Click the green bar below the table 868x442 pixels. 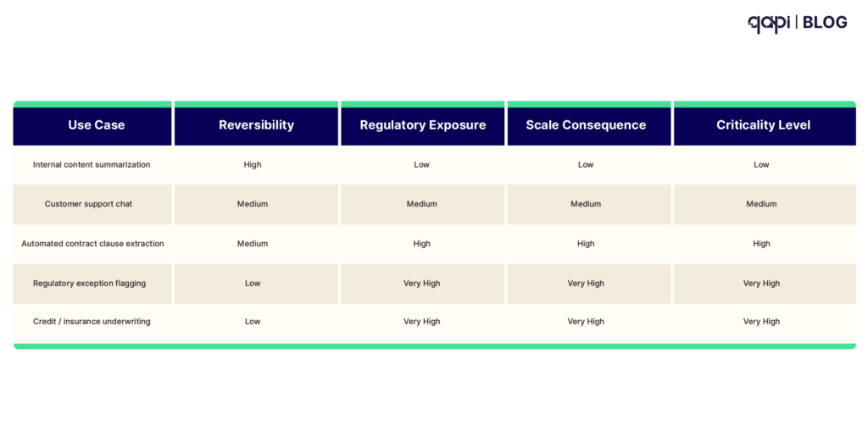click(434, 345)
